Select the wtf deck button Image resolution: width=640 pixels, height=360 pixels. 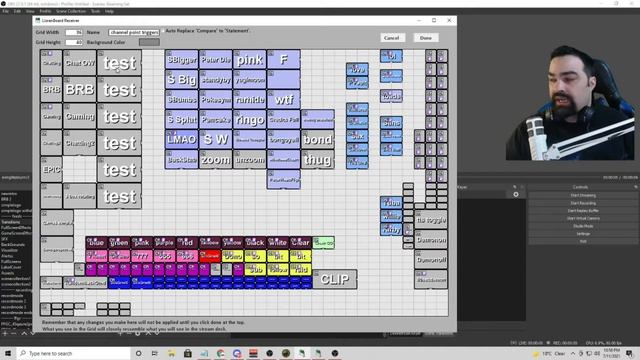(x=284, y=99)
